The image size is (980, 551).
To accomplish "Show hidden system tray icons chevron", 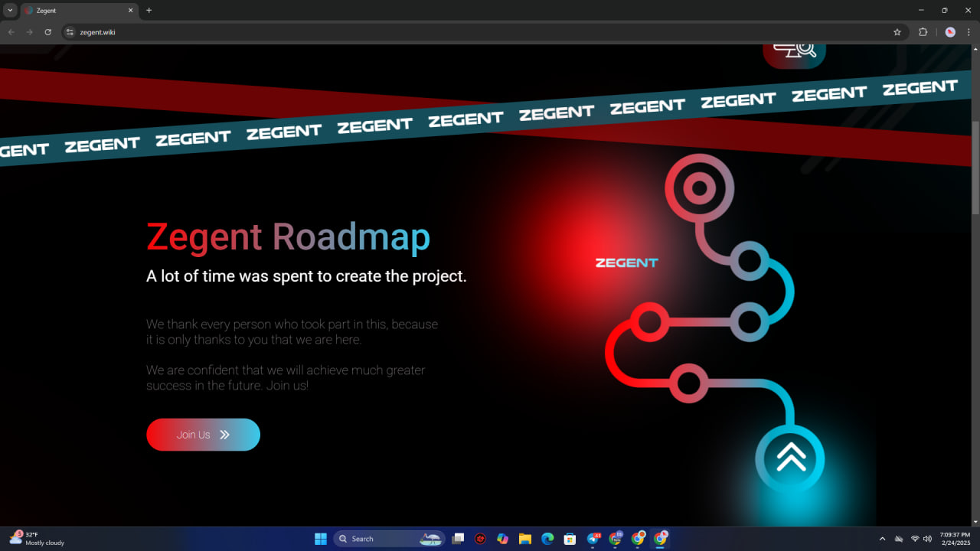I will click(x=882, y=539).
